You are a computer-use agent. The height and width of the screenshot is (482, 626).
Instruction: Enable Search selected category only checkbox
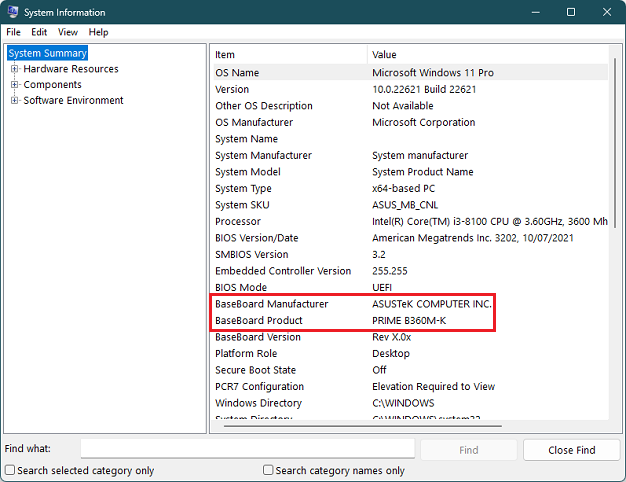coord(10,470)
